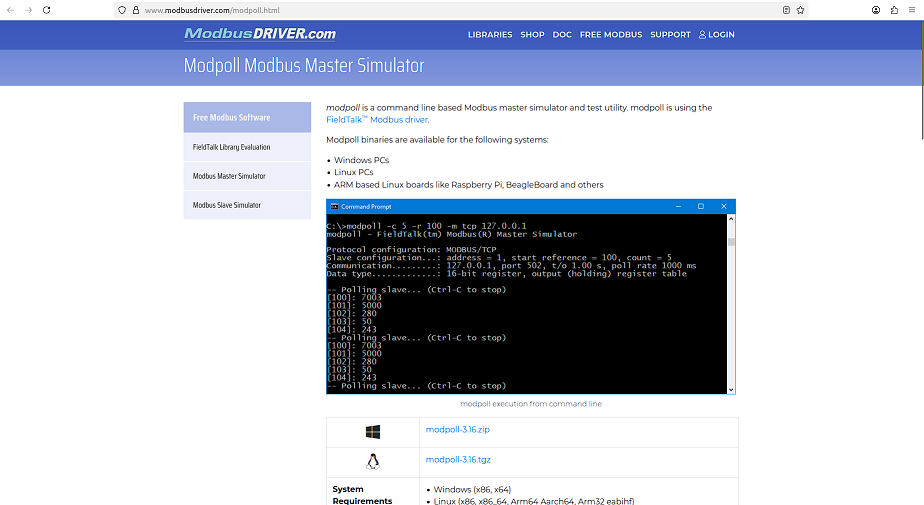Screen dimensions: 924x505
Task: Open the extensions puzzle icon
Action: tap(894, 10)
